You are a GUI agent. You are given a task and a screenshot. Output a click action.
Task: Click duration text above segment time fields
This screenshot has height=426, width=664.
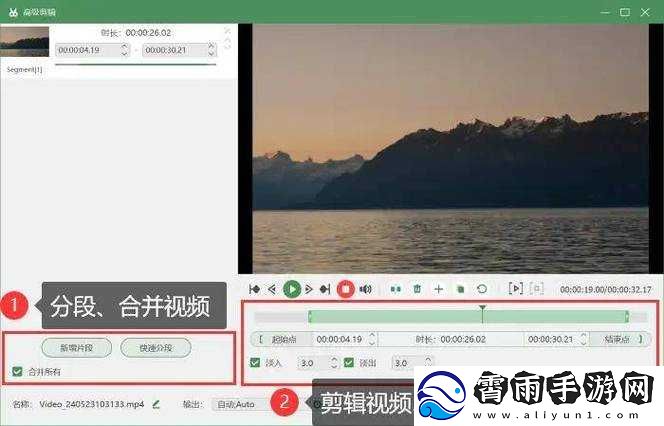(x=136, y=33)
